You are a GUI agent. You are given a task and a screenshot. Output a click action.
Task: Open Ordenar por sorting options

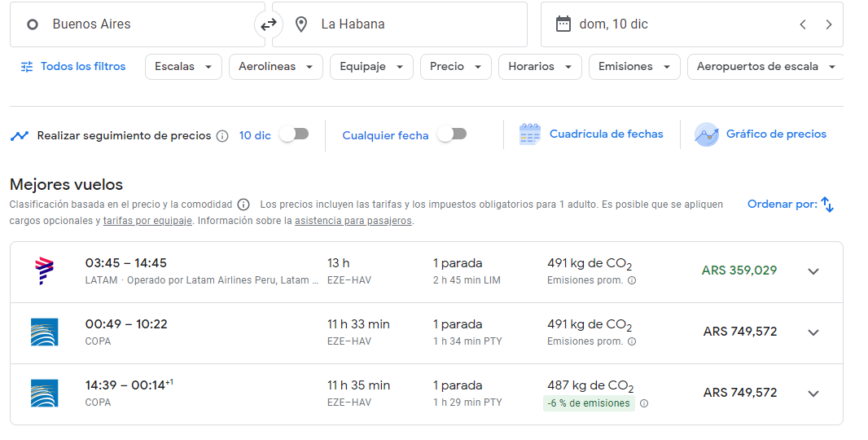(x=790, y=205)
